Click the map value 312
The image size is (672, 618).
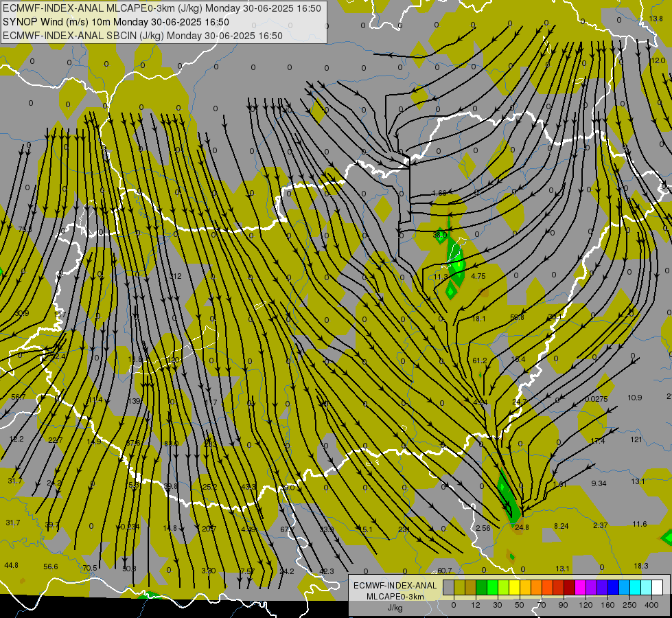click(x=175, y=276)
